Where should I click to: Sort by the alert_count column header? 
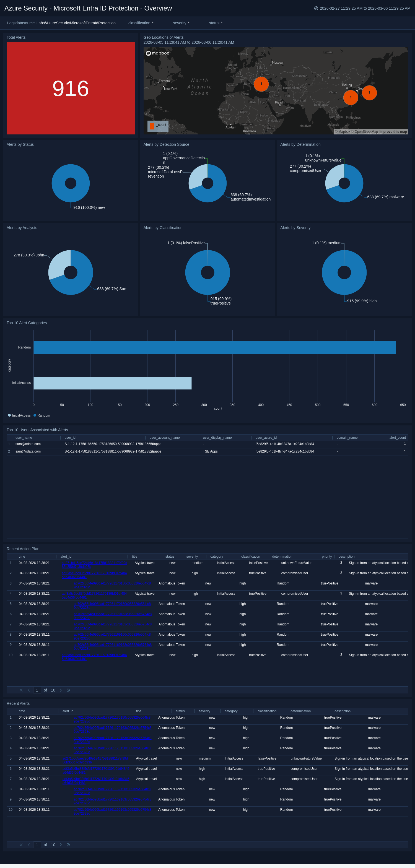click(397, 438)
